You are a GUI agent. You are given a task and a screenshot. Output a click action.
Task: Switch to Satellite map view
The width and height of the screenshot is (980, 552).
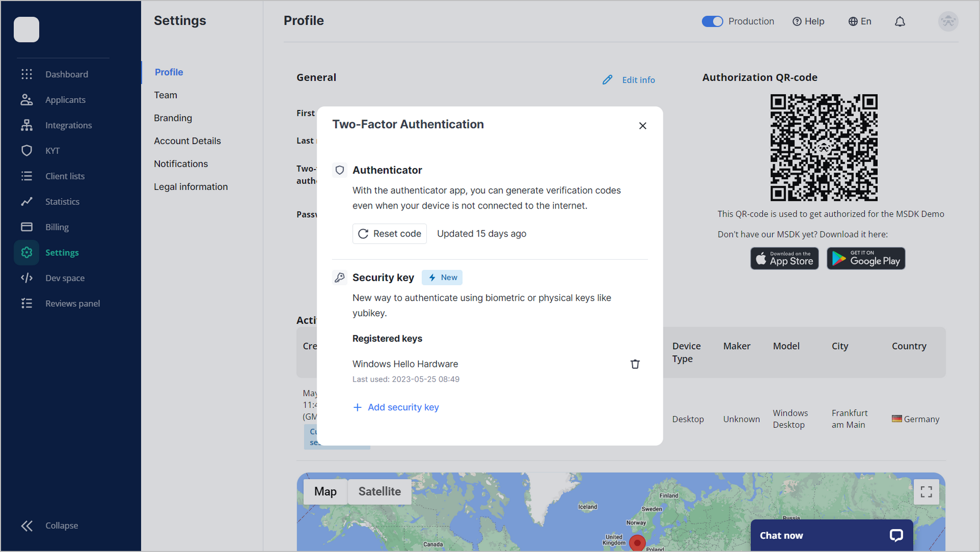tap(379, 491)
